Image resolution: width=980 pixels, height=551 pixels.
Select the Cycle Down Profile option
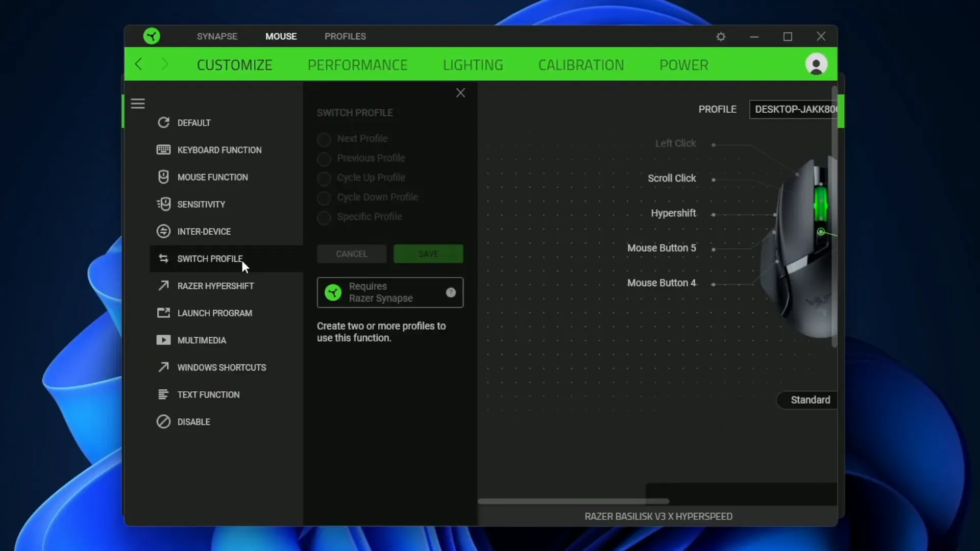tap(324, 197)
